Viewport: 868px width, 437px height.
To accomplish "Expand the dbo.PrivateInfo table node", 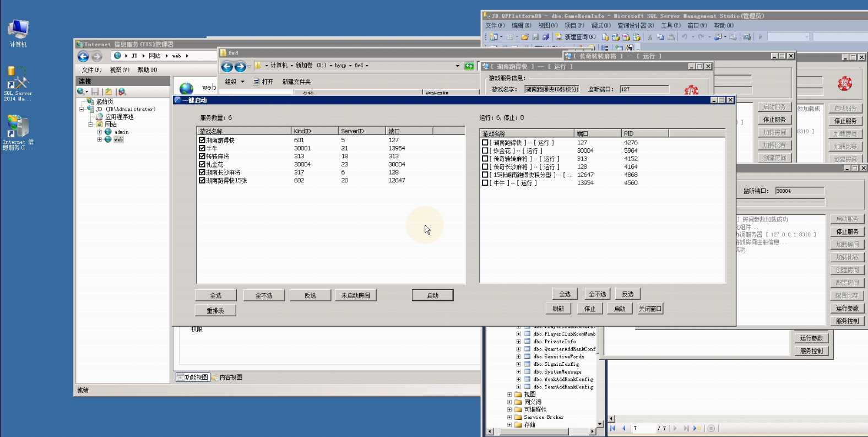I will coord(518,342).
